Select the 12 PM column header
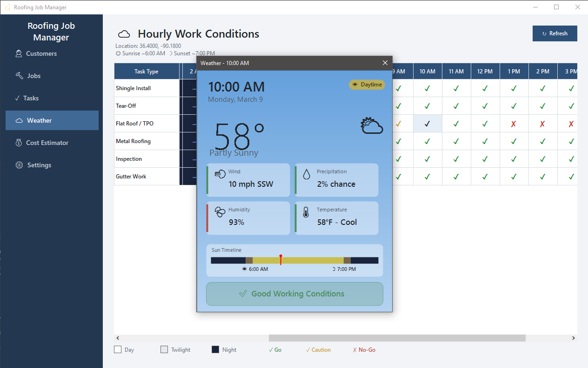Image resolution: width=588 pixels, height=368 pixels. point(485,72)
